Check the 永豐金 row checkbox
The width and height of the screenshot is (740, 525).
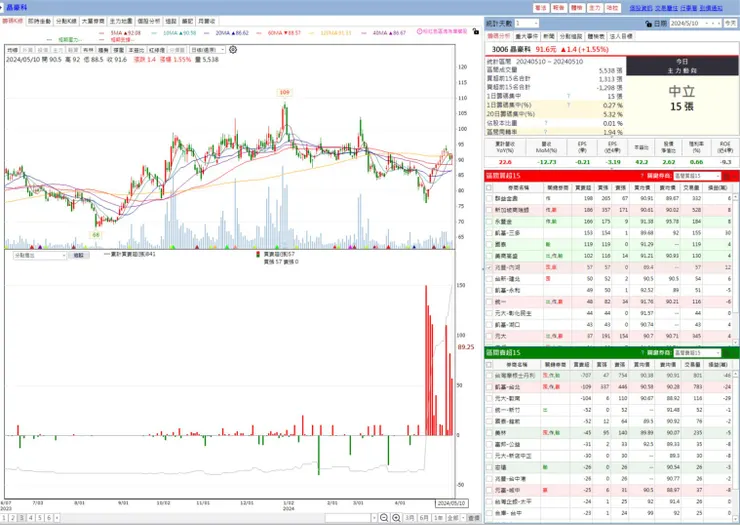tap(489, 221)
